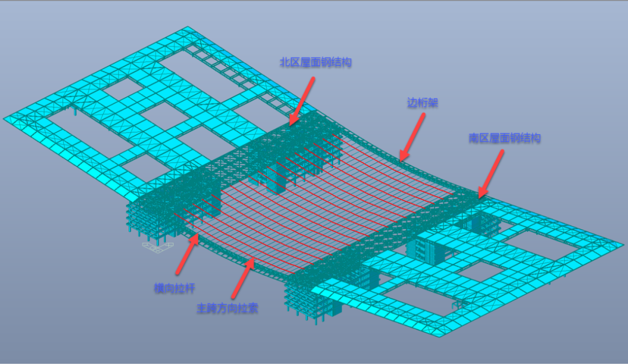628x364 pixels.
Task: Click the coordinate axis gizmo below the model
Action: (156, 247)
